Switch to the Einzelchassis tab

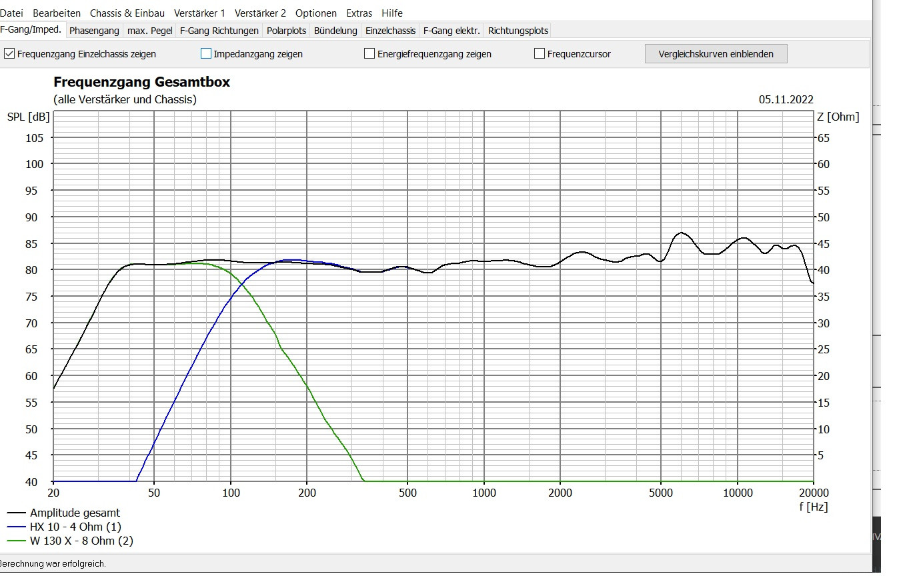390,31
